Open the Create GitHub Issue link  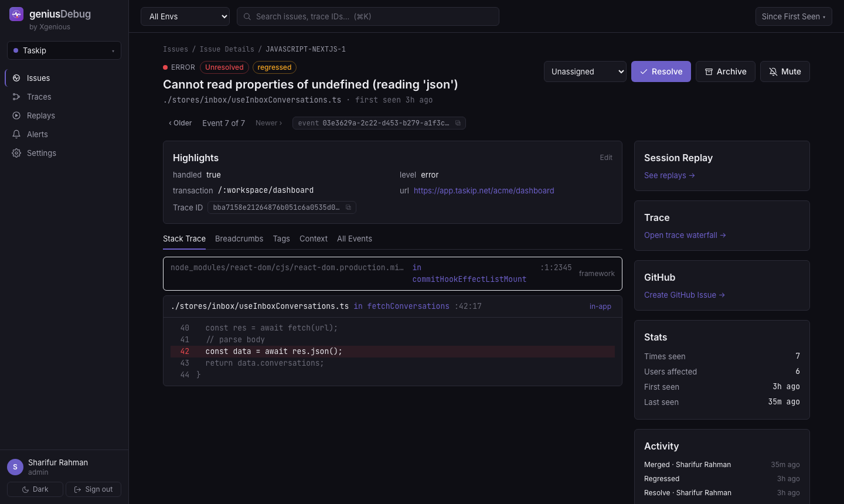click(685, 295)
